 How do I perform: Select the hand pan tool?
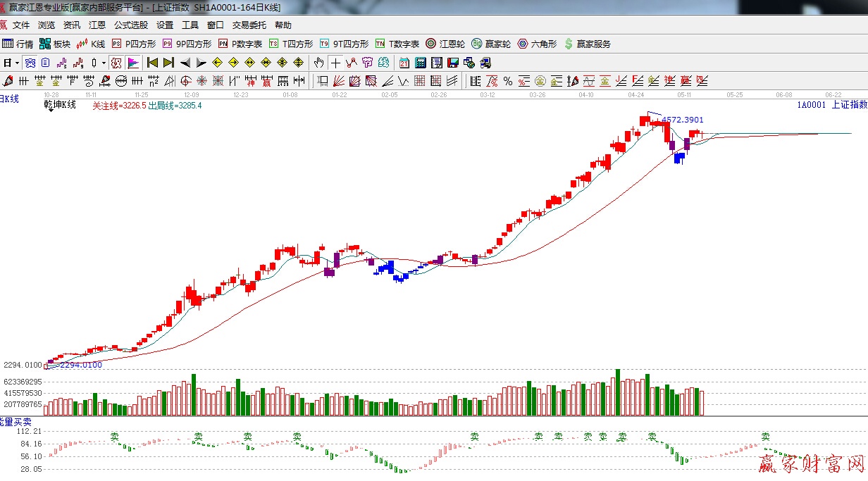(319, 63)
